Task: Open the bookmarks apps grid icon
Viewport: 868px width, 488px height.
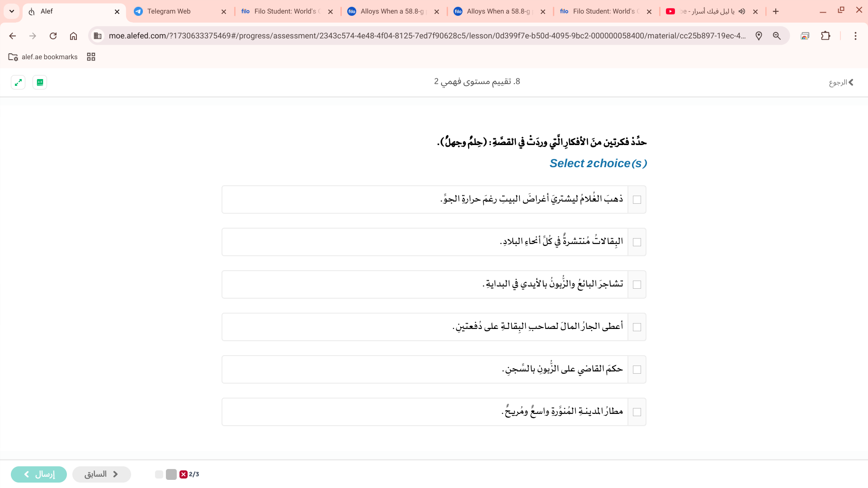Action: pyautogui.click(x=91, y=57)
